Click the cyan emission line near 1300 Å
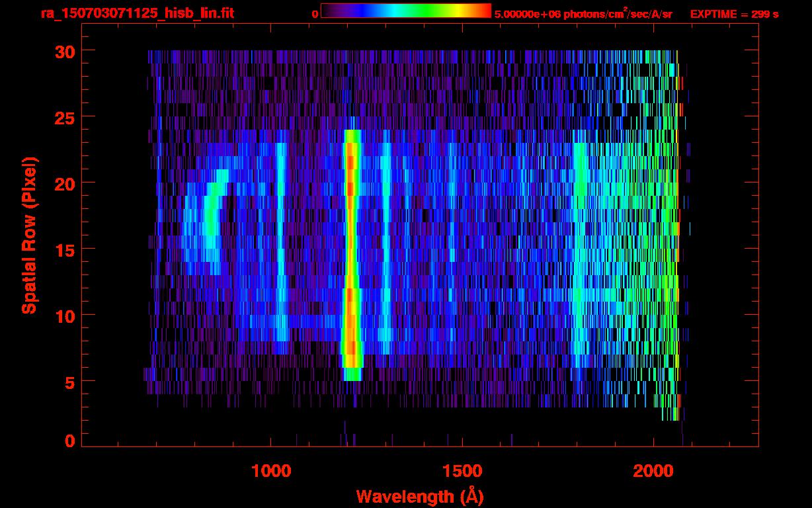Screen dimensions: 812x508 click(x=386, y=248)
